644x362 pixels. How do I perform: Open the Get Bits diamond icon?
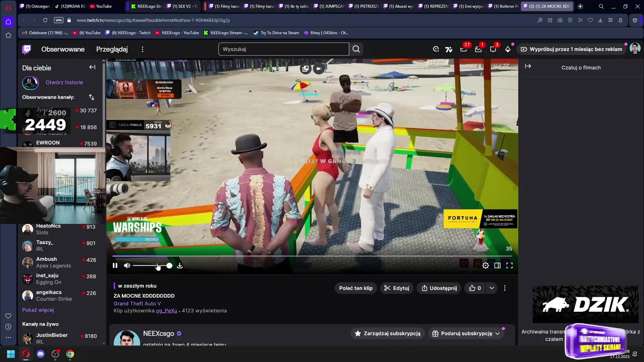[508, 49]
